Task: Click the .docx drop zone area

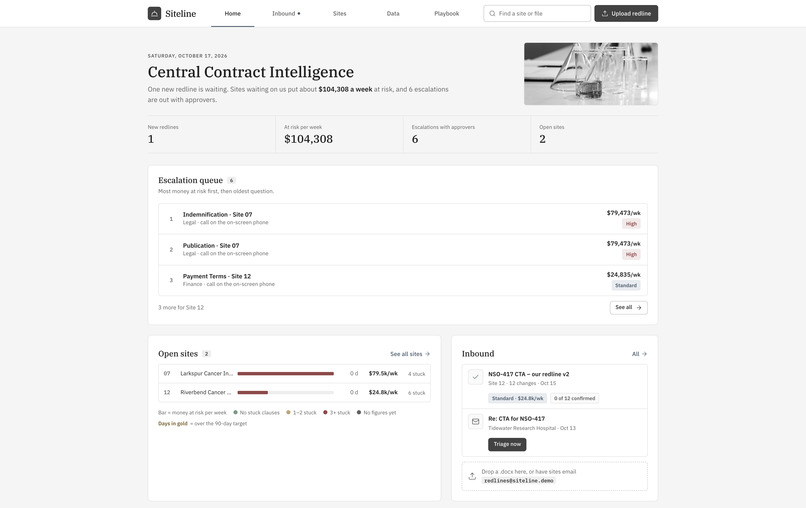Action: (555, 476)
